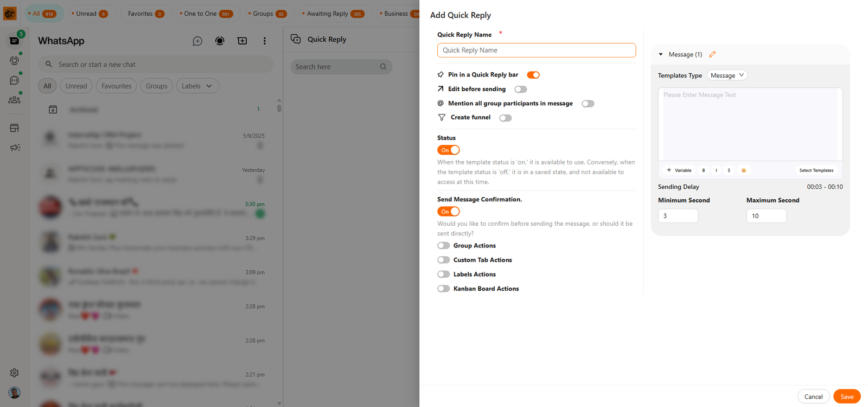This screenshot has height=407, width=868.
Task: Click the Select Templates button
Action: 816,170
